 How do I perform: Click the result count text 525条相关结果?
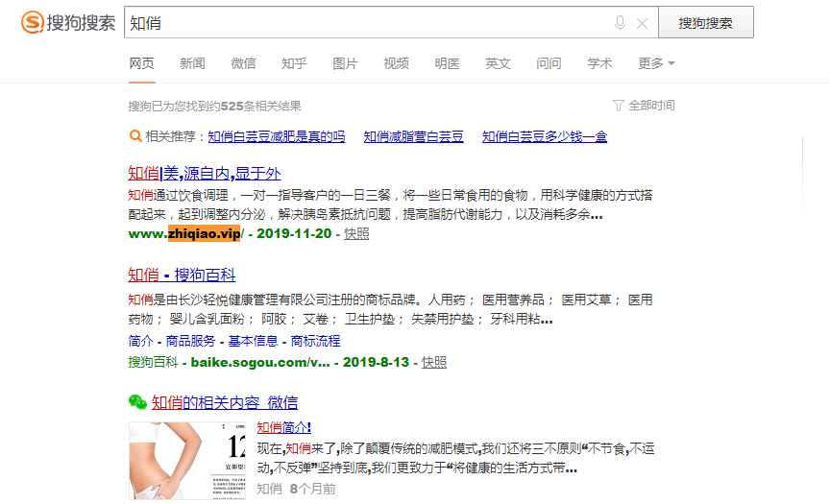pyautogui.click(x=261, y=106)
